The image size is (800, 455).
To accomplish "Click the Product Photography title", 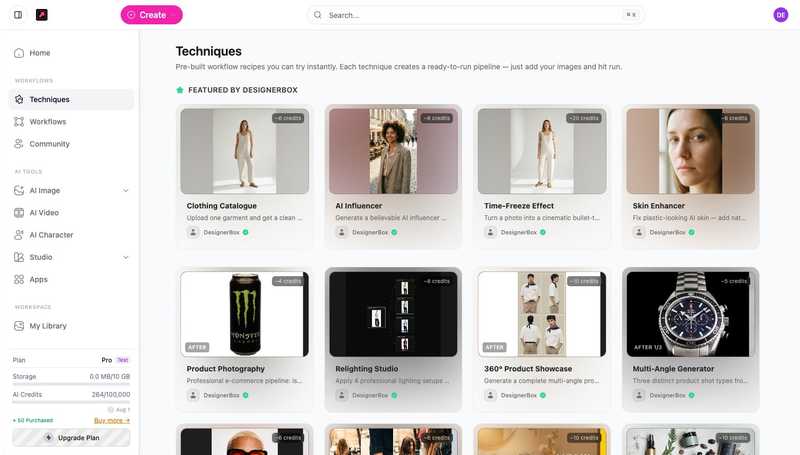I will click(226, 368).
